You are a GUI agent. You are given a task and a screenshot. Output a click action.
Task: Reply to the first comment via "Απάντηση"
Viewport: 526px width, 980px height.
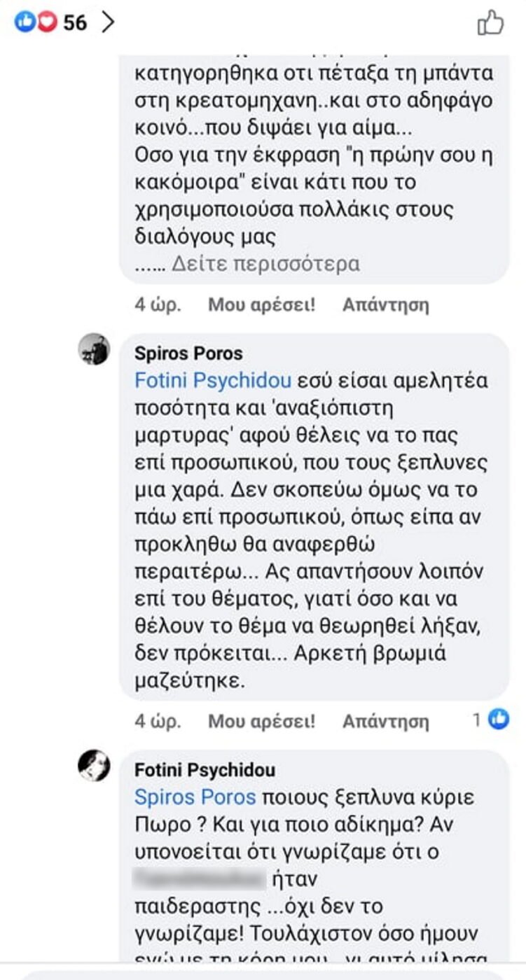(385, 304)
